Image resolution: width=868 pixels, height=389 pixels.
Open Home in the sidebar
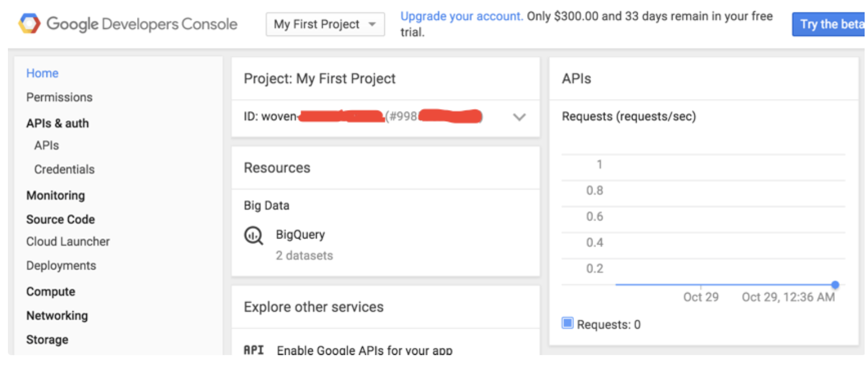42,73
